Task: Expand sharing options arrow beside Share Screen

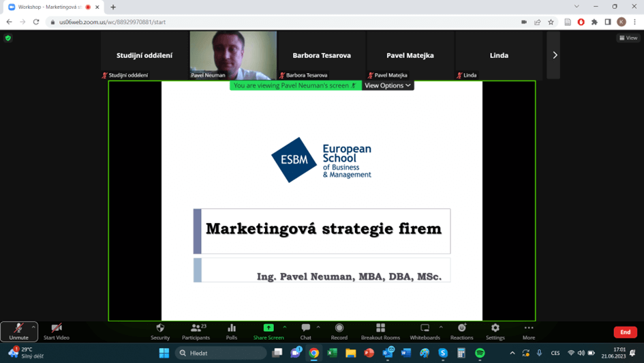Action: 285,328
